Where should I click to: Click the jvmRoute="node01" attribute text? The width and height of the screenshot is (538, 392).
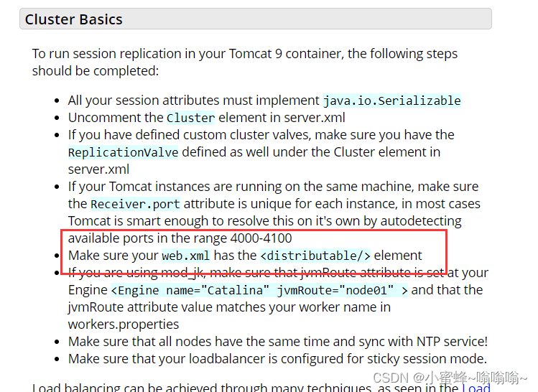coord(335,290)
